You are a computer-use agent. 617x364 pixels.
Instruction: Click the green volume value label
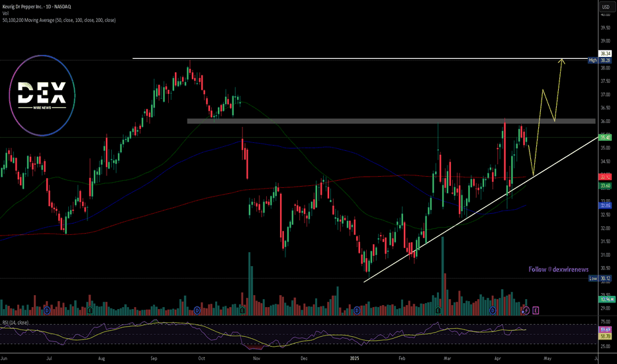point(606,299)
